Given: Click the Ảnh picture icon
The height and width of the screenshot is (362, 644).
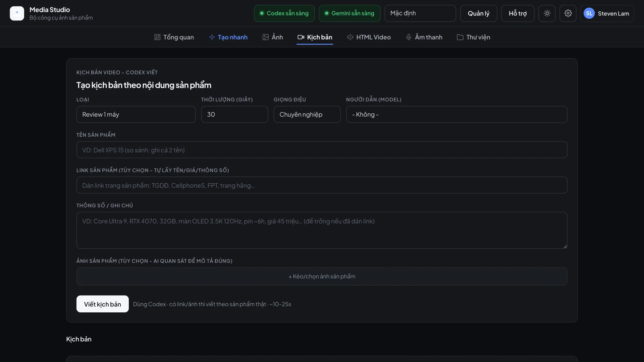Looking at the screenshot, I should tap(266, 37).
